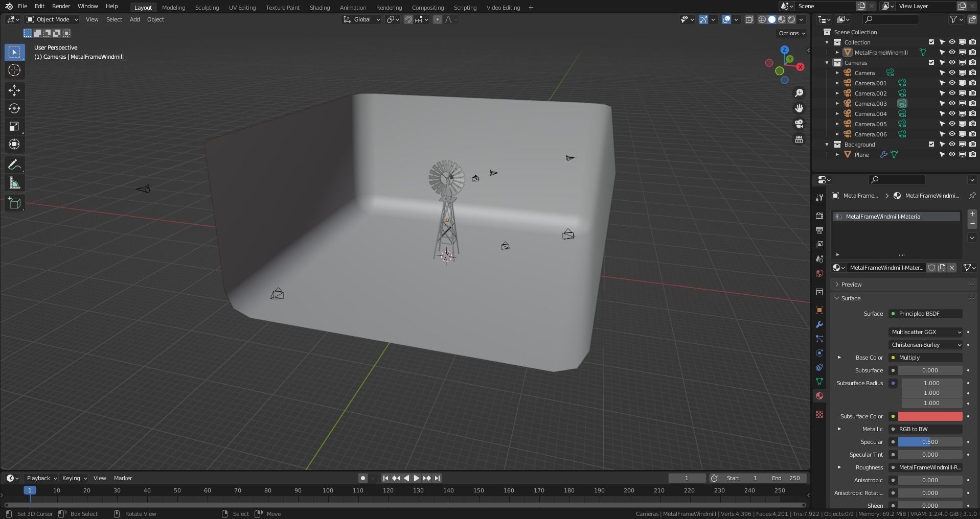Collapse the Cameras collection in outliner
This screenshot has height=519, width=980.
coord(827,63)
